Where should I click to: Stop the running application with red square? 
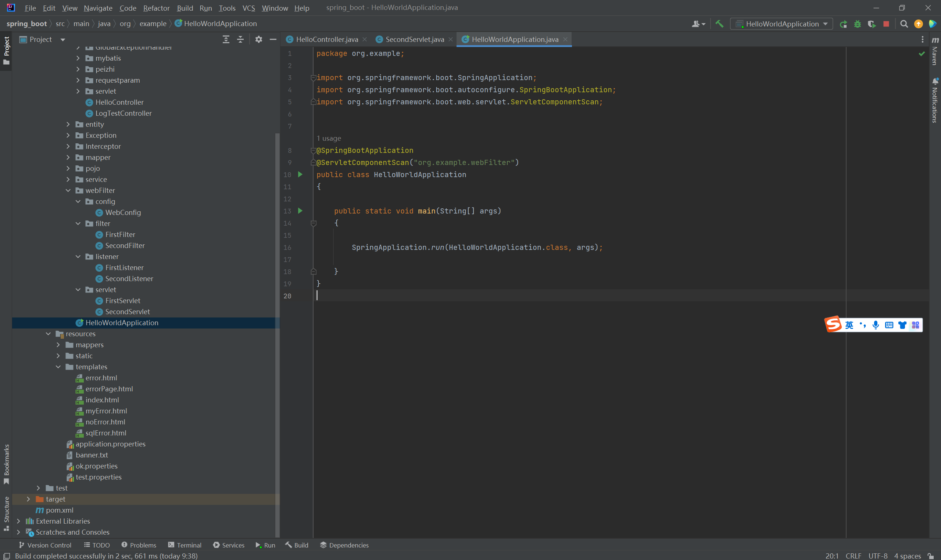point(886,24)
